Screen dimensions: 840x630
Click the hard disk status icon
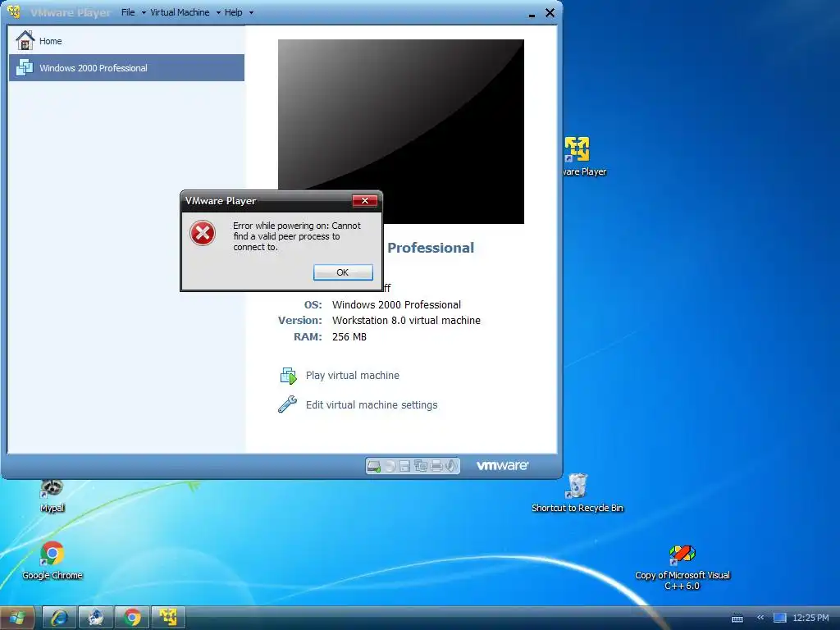click(x=374, y=466)
